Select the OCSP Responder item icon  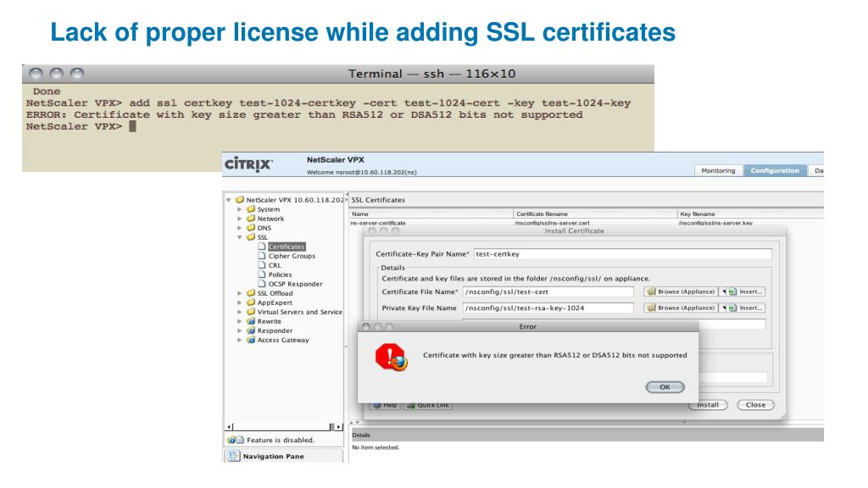point(261,284)
